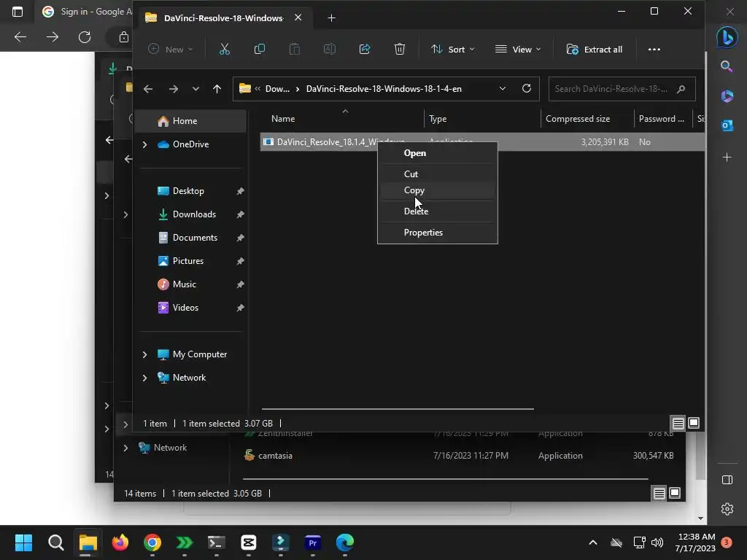Reload the browser page

pos(85,37)
